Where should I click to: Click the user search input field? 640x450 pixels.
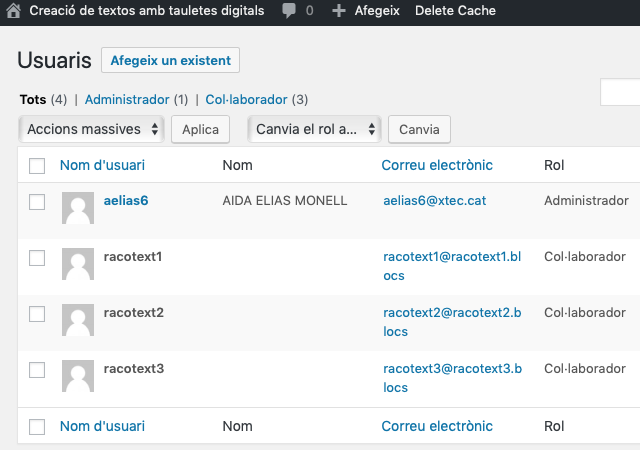coord(622,93)
